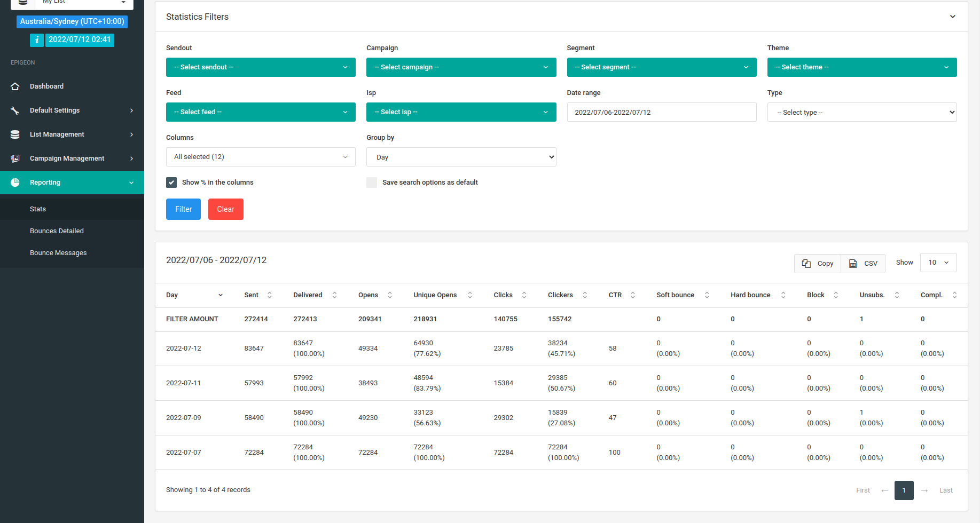Click the date range input field
Screen dimensions: 980x523
(661, 112)
